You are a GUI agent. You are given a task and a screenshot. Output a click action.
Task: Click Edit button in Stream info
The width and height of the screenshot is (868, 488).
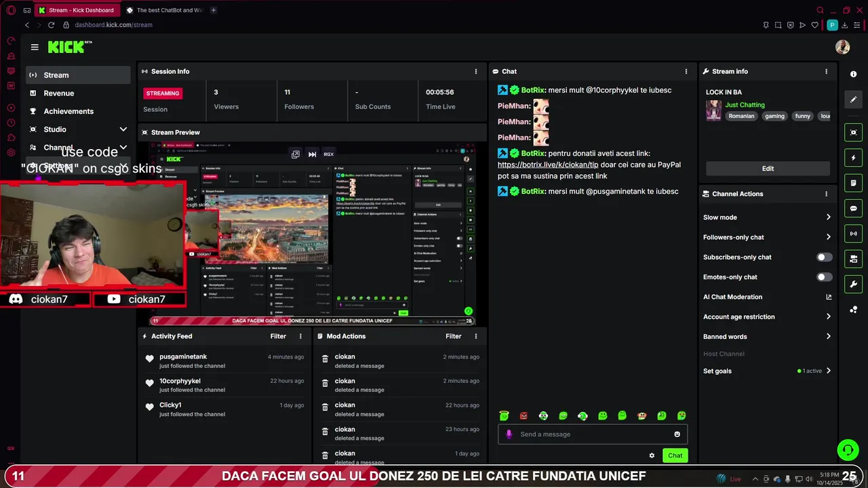(768, 169)
